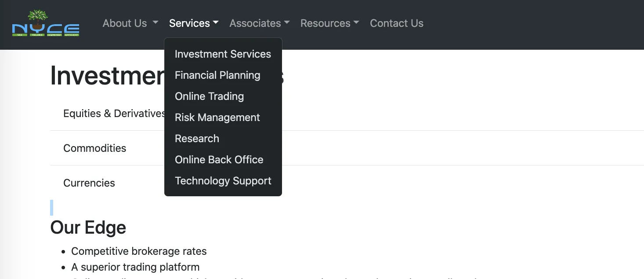Click the NYCE tree logo
The height and width of the screenshot is (279, 644).
point(46,23)
